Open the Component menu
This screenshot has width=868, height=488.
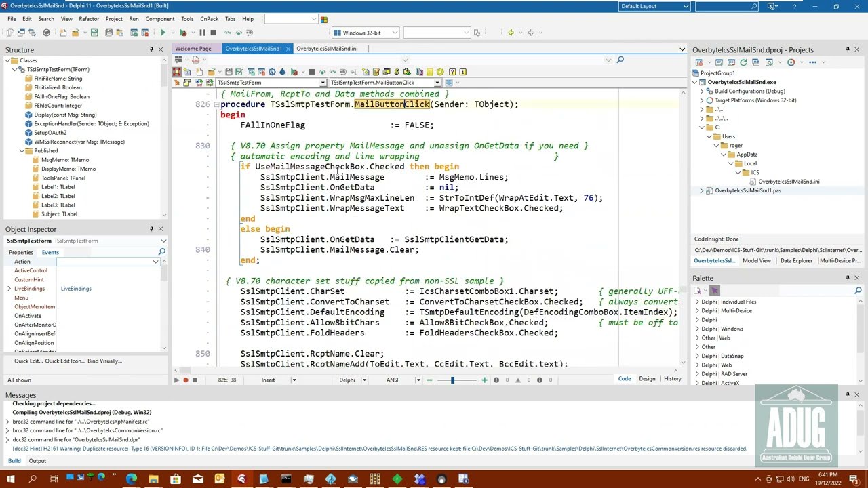[160, 19]
